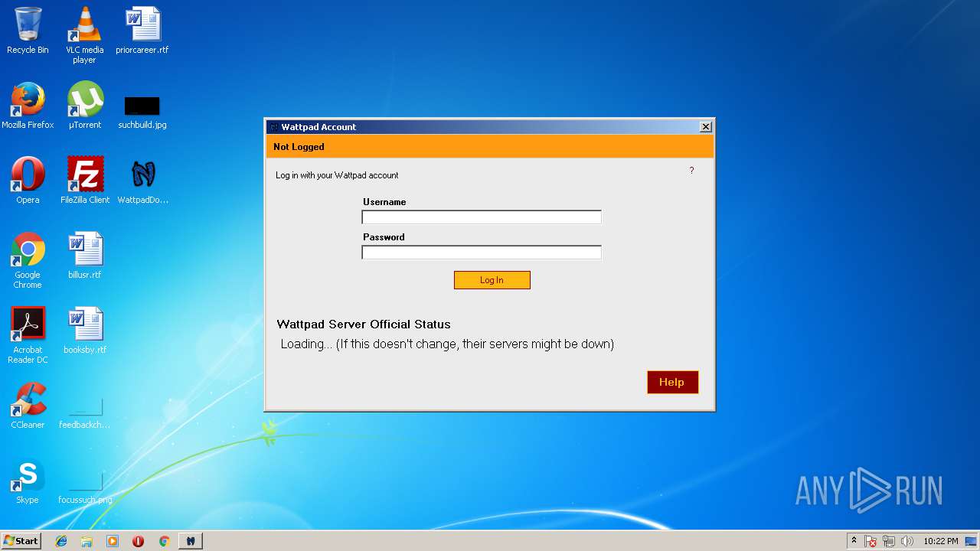Viewport: 980px width, 551px height.
Task: Click 'Log in with your Wattpad account' text
Action: [337, 175]
